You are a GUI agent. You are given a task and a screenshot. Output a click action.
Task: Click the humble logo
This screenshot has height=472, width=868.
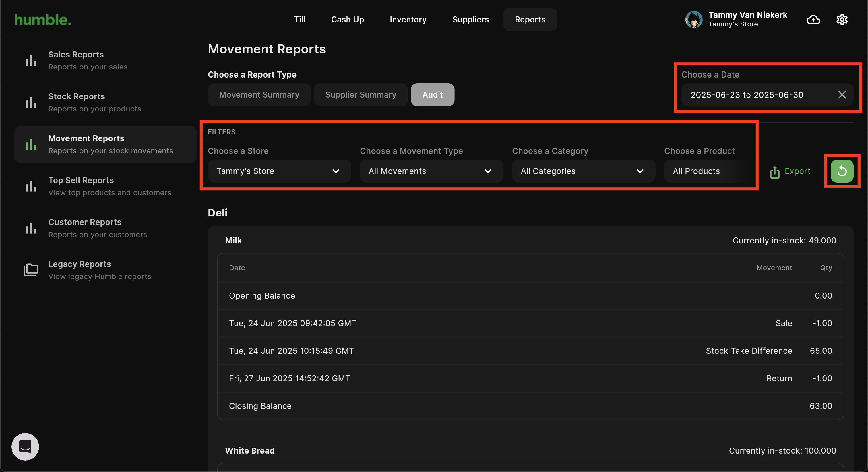click(43, 20)
